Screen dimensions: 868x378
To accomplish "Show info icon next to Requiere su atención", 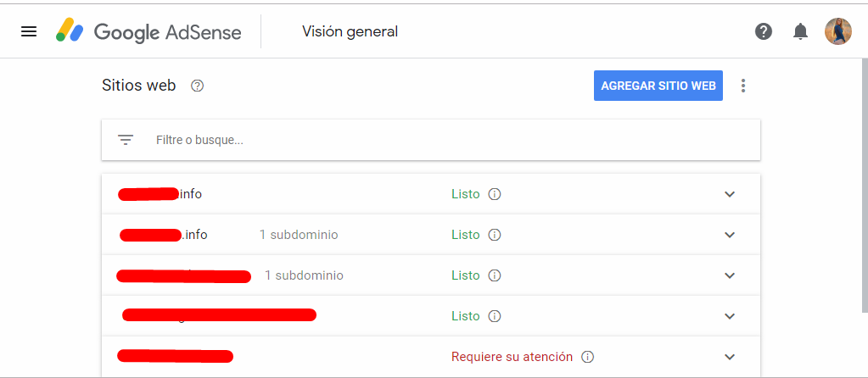I will point(588,357).
